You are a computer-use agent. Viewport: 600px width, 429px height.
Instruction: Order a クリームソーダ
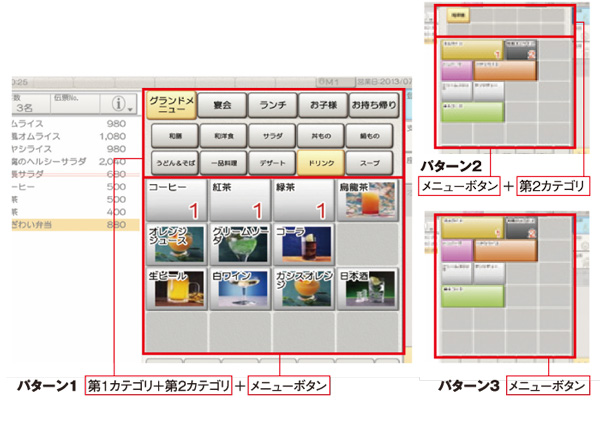(240, 245)
